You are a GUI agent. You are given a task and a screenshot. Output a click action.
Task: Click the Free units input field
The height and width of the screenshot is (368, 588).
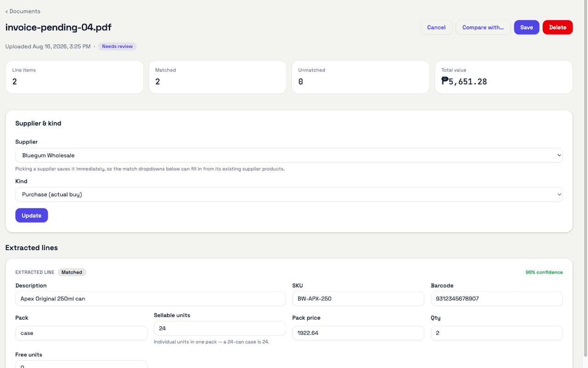coord(81,364)
